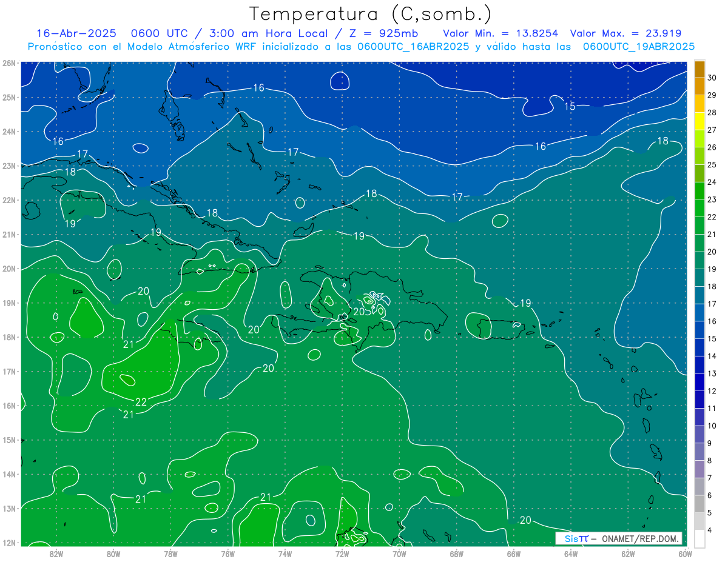The width and height of the screenshot is (728, 562).
Task: Click the "60W" longitude axis label
Action: click(685, 554)
